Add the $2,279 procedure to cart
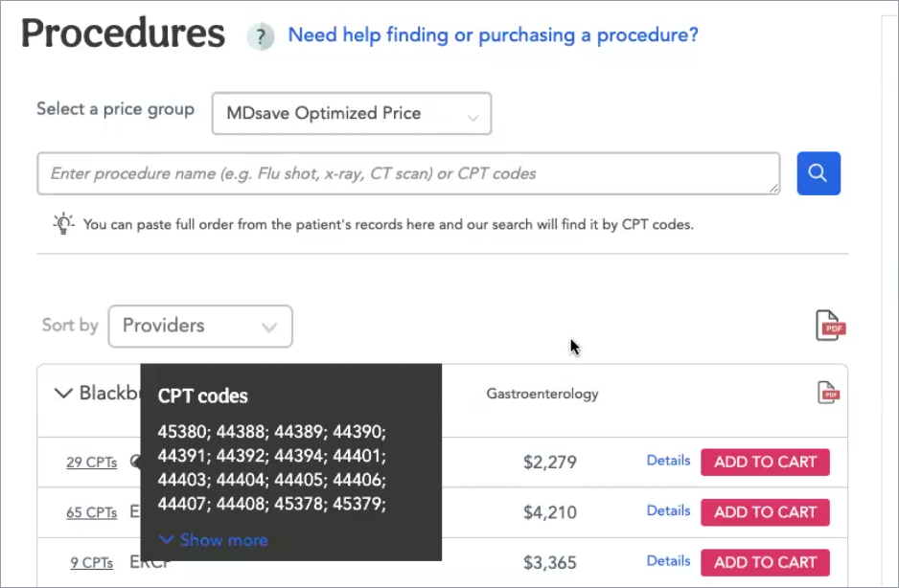 point(765,462)
